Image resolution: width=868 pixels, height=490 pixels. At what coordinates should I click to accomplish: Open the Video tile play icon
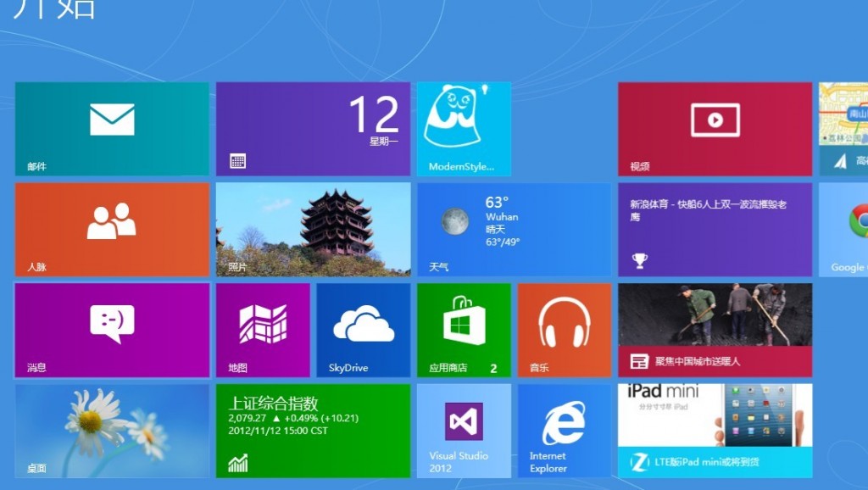715,120
